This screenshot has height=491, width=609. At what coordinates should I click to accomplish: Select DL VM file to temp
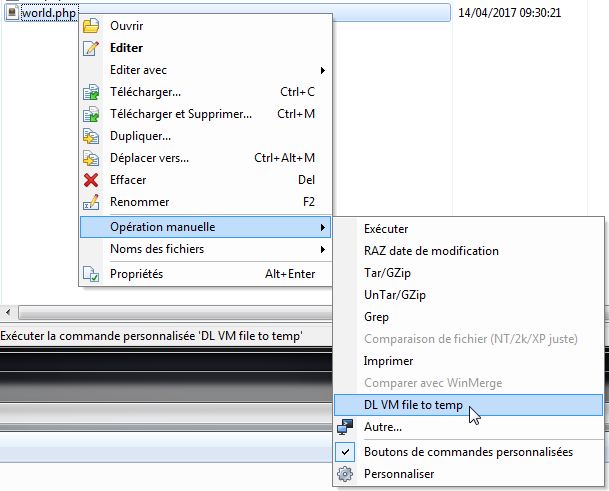tap(413, 404)
